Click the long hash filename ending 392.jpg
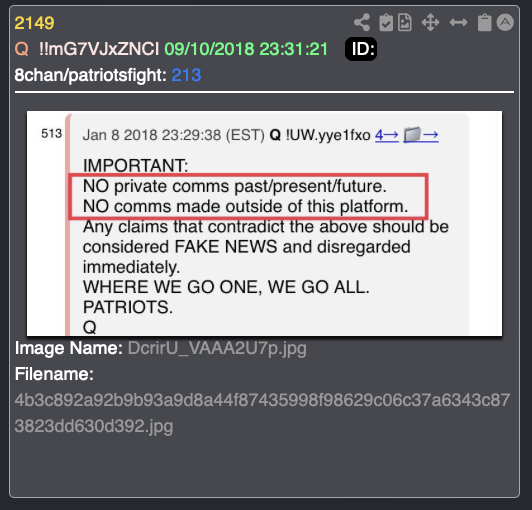Image resolution: width=532 pixels, height=510 pixels. (x=262, y=413)
